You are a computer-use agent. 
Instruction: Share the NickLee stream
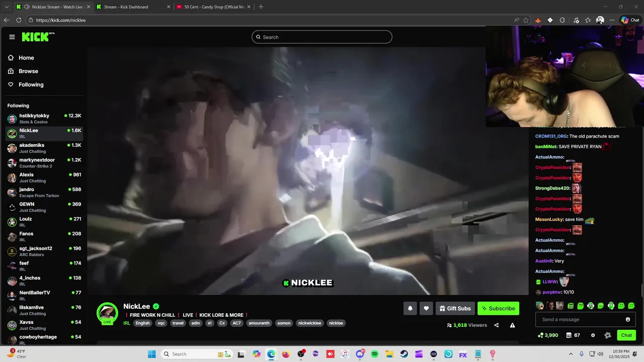tap(496, 325)
